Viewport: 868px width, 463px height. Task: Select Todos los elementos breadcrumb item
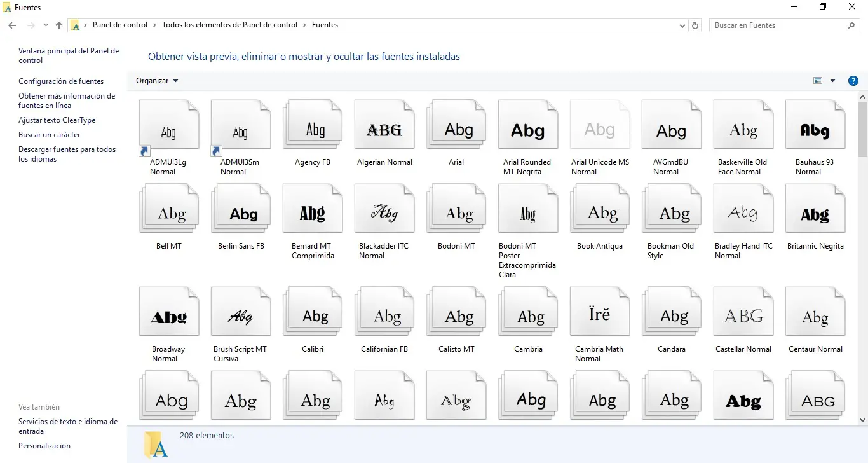tap(229, 25)
